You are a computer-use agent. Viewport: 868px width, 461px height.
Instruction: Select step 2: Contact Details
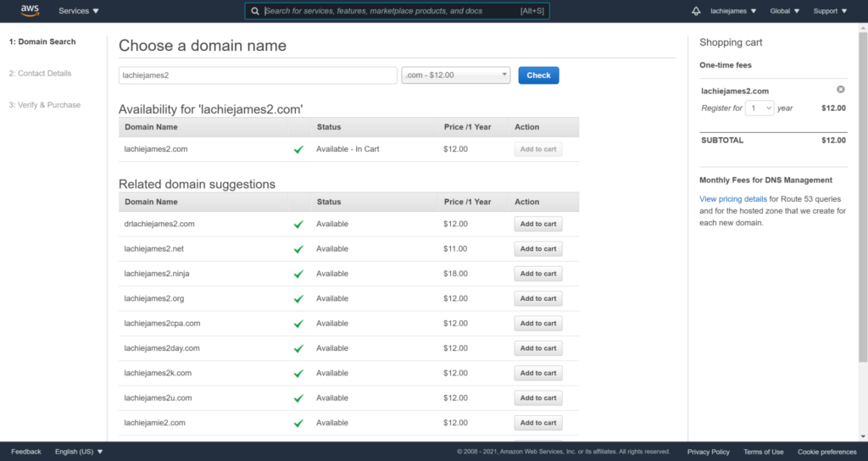(x=40, y=73)
